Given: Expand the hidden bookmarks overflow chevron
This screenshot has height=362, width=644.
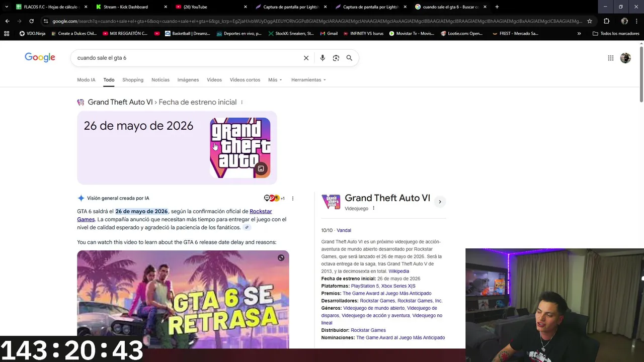Looking at the screenshot, I should pyautogui.click(x=579, y=34).
